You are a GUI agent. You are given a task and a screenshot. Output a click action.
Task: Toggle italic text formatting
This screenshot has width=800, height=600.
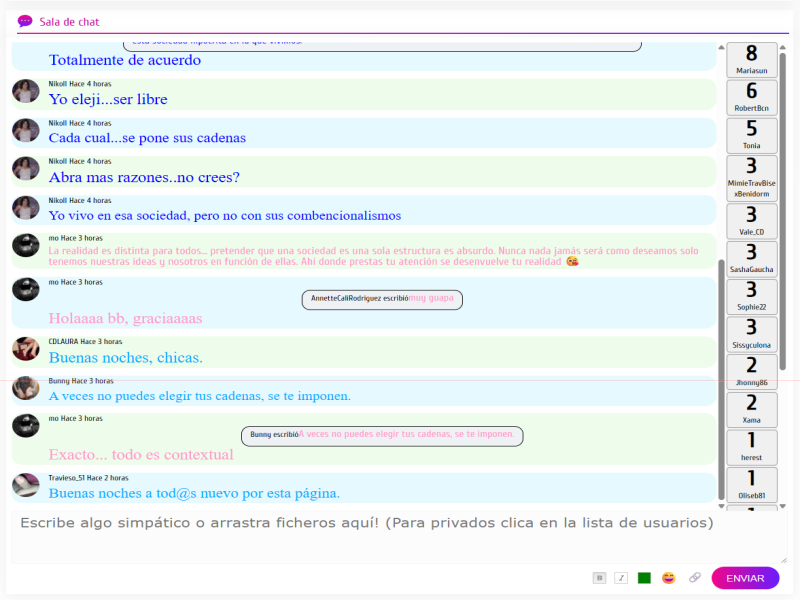tap(621, 578)
